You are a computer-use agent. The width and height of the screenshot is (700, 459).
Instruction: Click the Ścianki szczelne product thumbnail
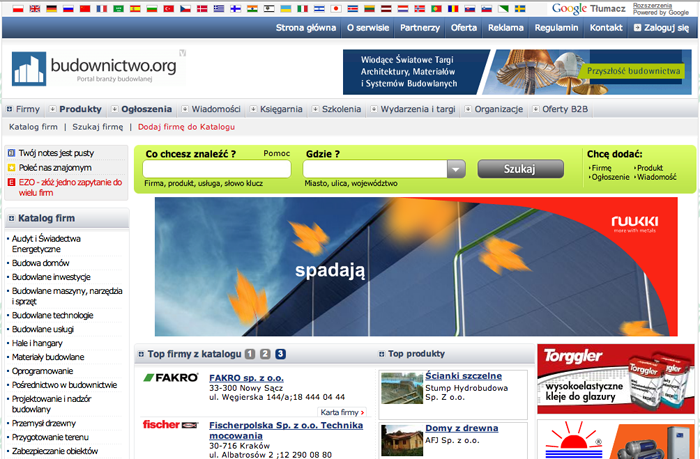pos(402,388)
